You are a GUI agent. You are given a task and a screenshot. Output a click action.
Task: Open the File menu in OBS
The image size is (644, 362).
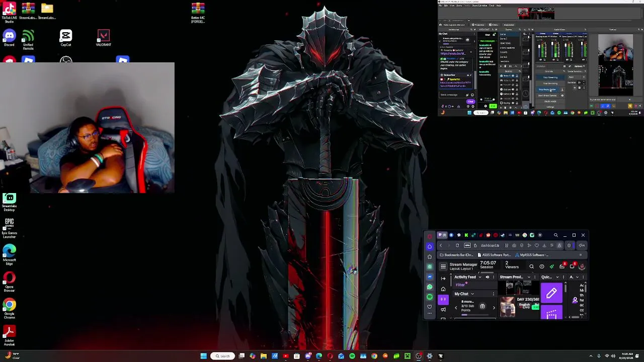(x=440, y=6)
